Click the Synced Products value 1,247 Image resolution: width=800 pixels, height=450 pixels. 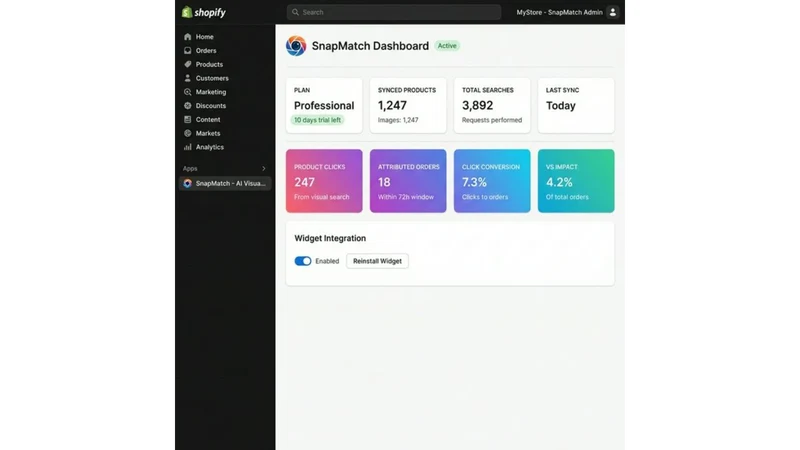click(392, 106)
